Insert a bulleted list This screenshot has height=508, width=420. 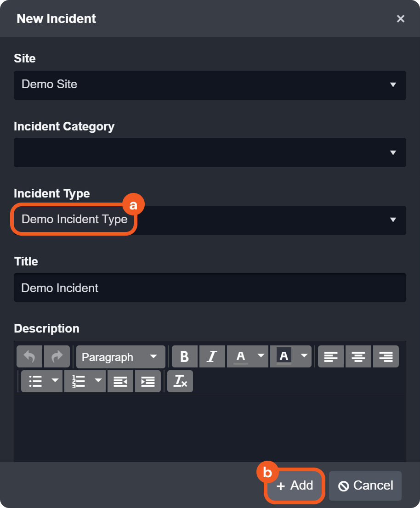[35, 381]
